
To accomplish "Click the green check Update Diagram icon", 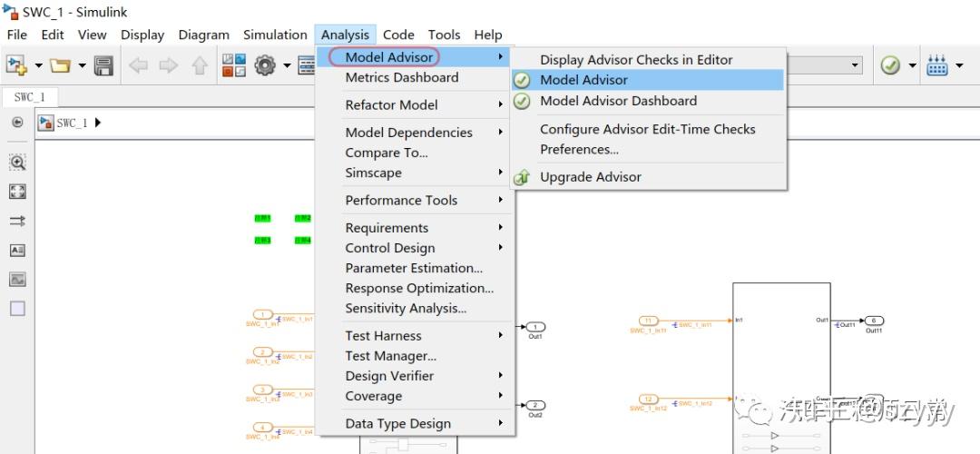I will click(x=890, y=65).
